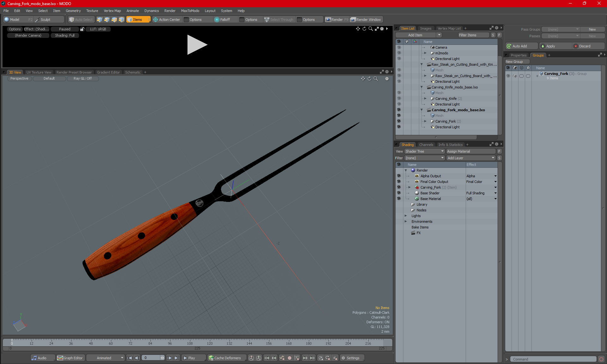
Task: Open the Item List panel gear settings
Action: [x=497, y=28]
